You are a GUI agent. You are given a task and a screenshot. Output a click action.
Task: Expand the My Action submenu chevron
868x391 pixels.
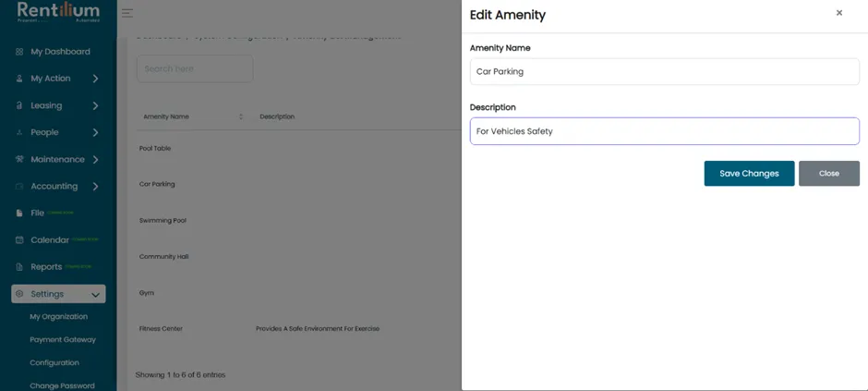click(95, 79)
